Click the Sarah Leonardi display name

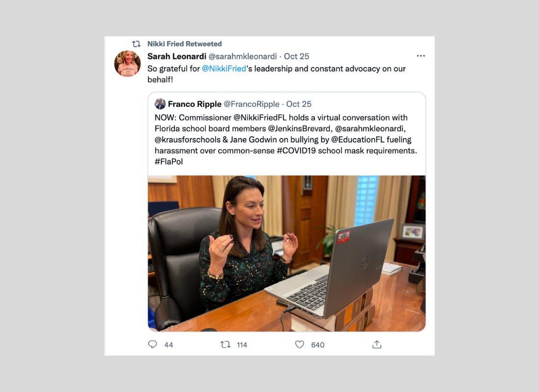pos(177,56)
